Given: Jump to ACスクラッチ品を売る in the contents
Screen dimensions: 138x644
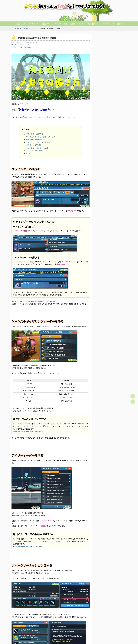Looking at the screenshot, I should (35, 150).
